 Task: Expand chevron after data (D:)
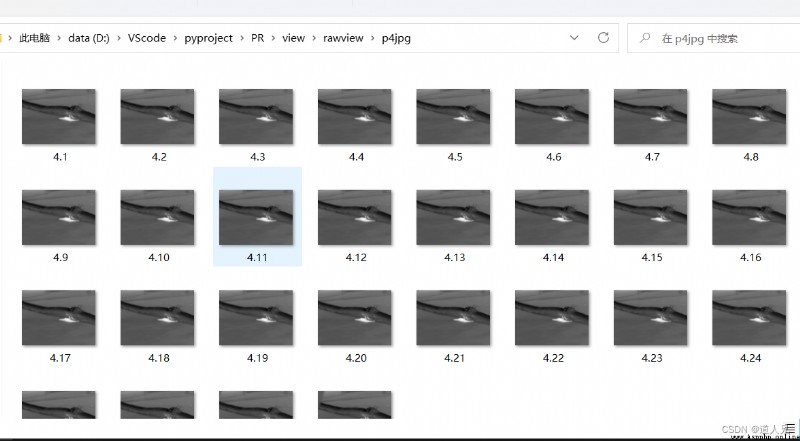coord(119,38)
